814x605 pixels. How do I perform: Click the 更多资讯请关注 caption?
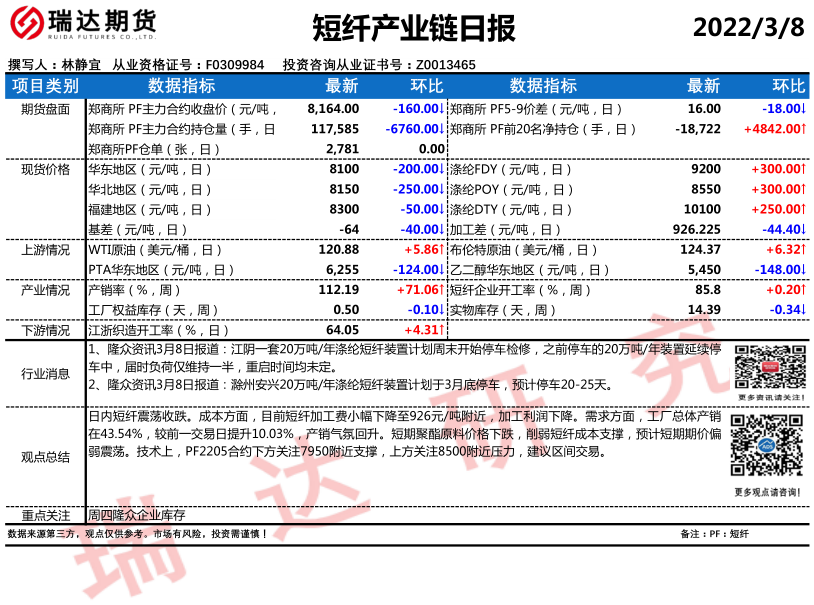tap(768, 397)
